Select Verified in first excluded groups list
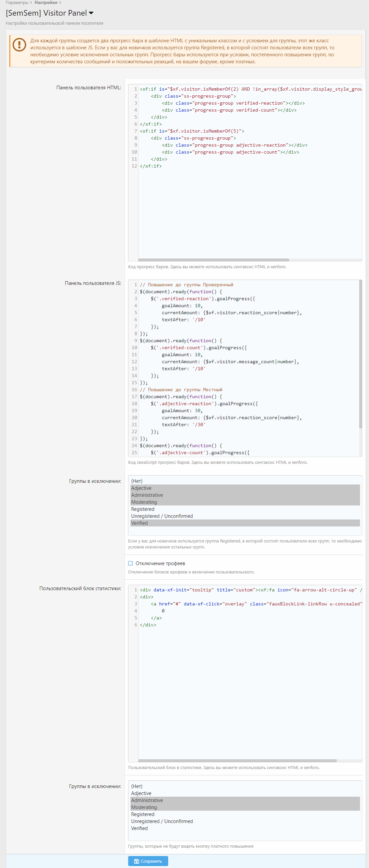 tap(139, 523)
